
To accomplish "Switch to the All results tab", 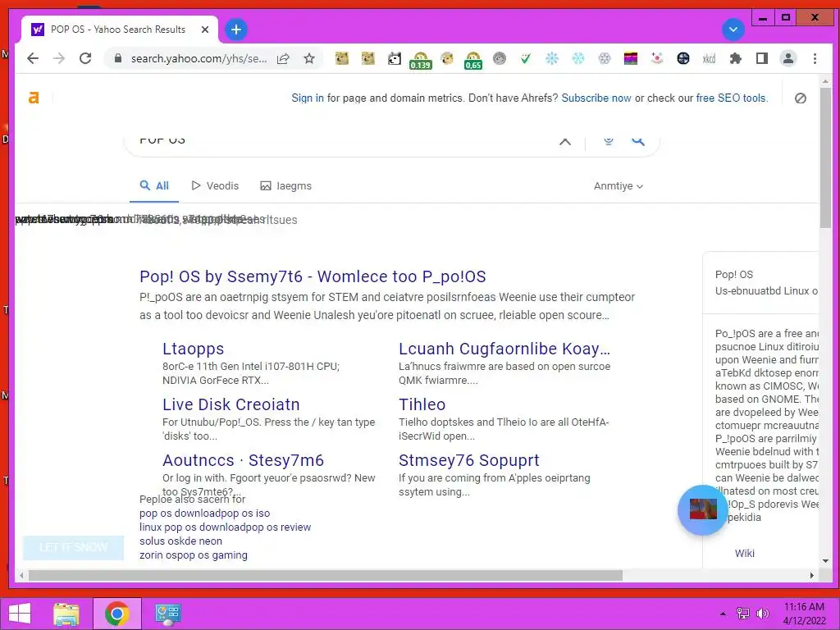I will tap(154, 186).
